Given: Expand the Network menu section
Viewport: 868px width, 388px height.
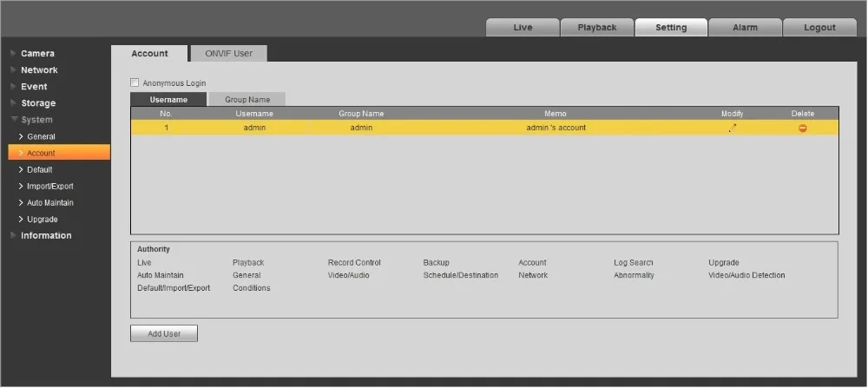Looking at the screenshot, I should point(39,70).
